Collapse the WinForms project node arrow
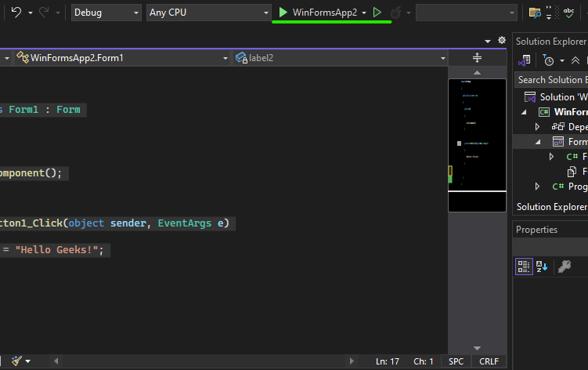Viewport: 588px width, 370px height. pyautogui.click(x=524, y=112)
